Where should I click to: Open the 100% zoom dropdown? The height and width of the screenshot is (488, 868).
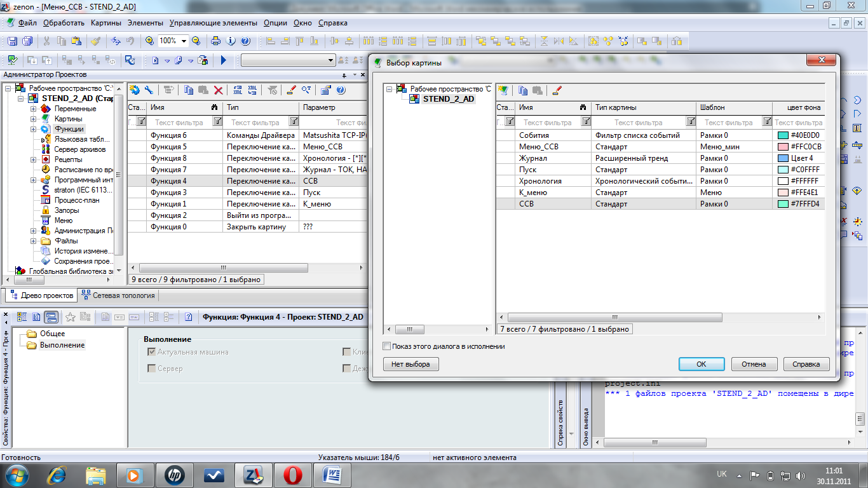point(184,41)
